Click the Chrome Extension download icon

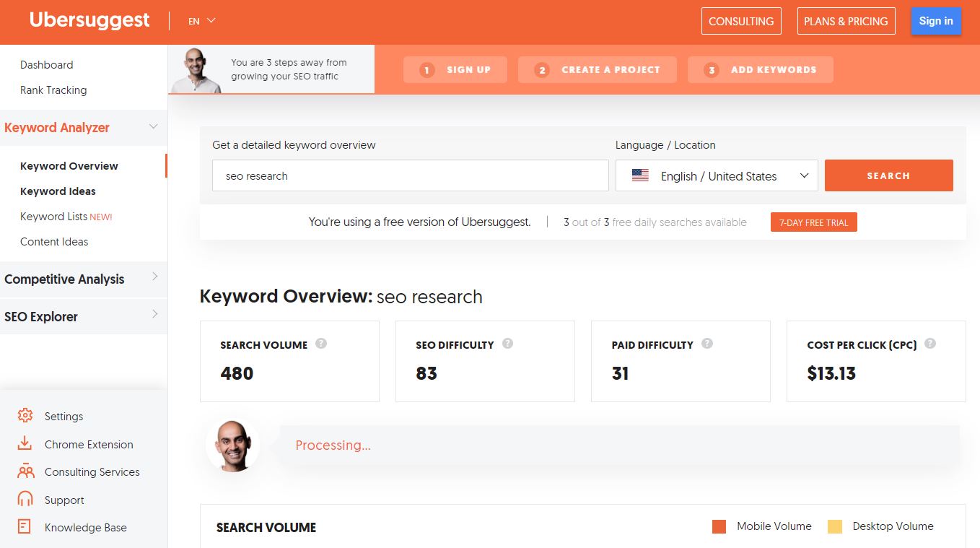tap(25, 443)
